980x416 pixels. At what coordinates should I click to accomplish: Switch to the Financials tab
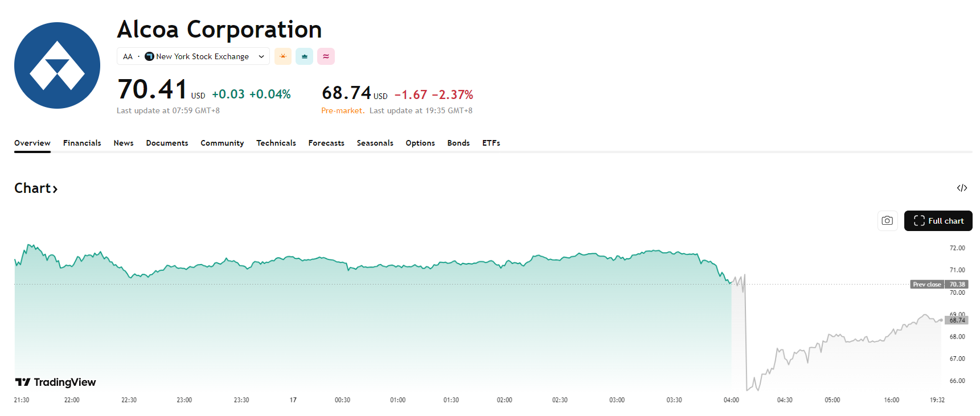(82, 143)
